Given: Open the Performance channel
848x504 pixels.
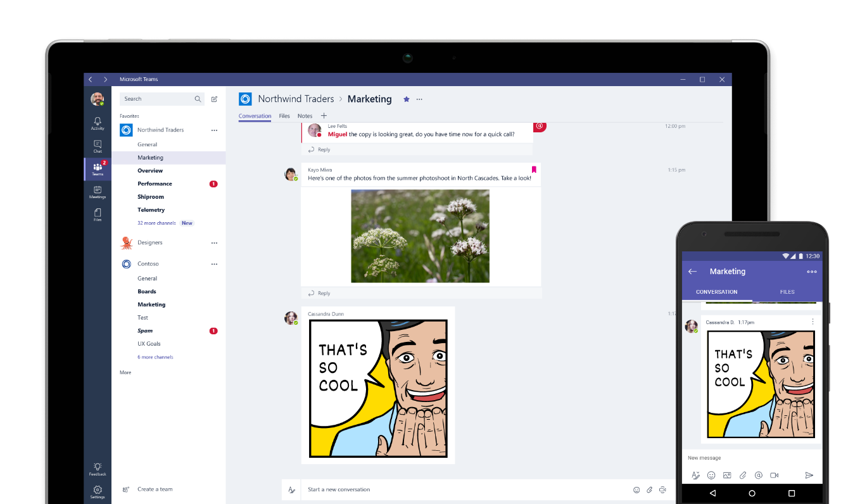Looking at the screenshot, I should tap(155, 184).
